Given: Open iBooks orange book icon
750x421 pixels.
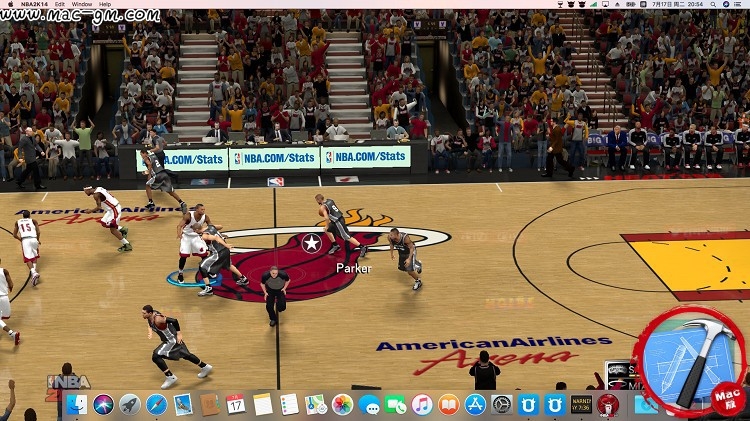Looking at the screenshot, I should [449, 405].
